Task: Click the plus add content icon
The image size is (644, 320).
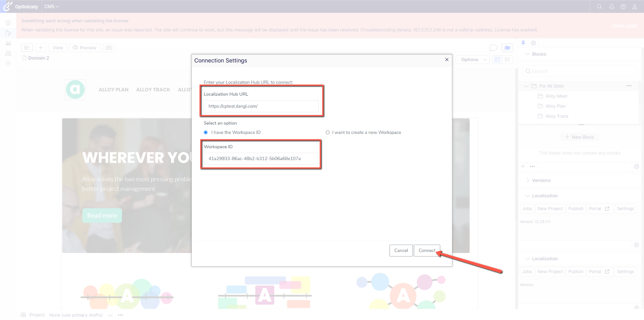Action: click(x=41, y=48)
